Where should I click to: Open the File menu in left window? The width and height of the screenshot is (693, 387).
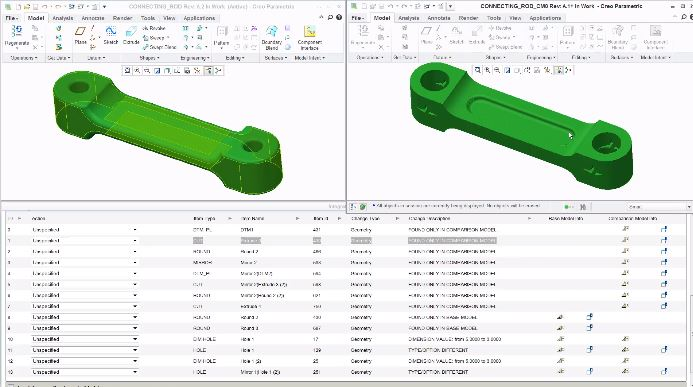pos(11,18)
